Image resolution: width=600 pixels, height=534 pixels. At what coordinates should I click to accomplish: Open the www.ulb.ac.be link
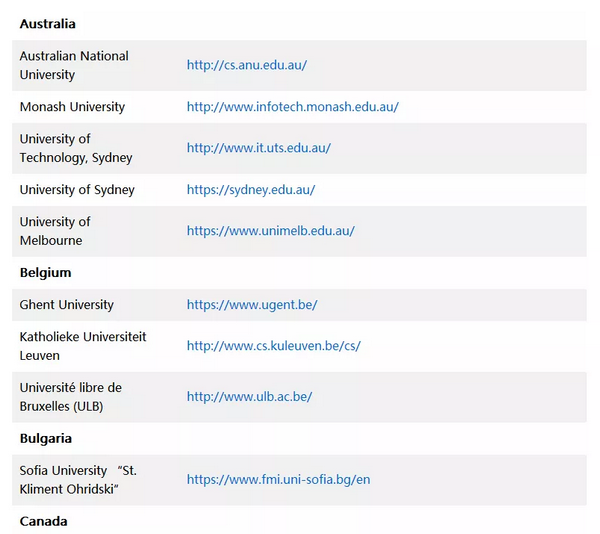[x=249, y=397]
